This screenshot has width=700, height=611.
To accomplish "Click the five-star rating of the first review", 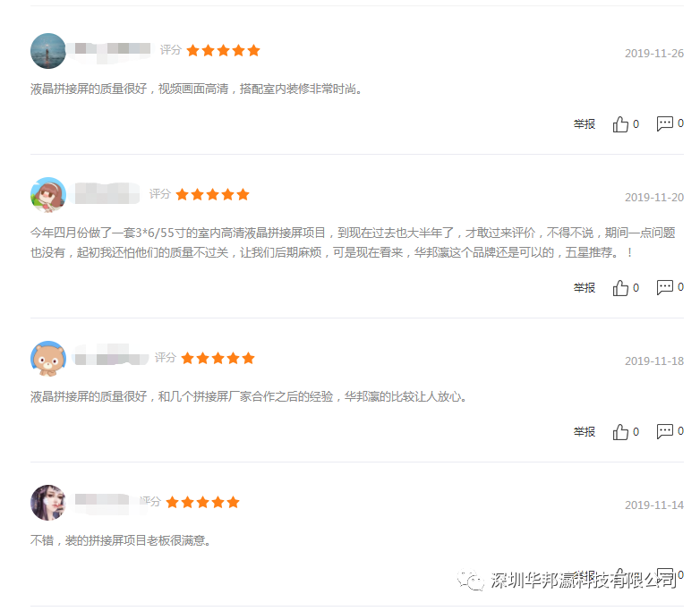I will pos(223,50).
